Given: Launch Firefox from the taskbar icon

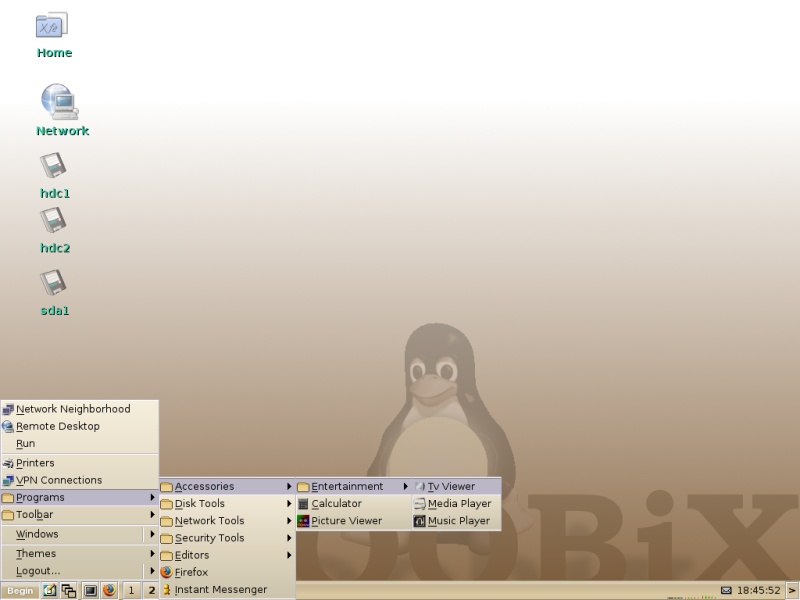Looking at the screenshot, I should tap(109, 591).
